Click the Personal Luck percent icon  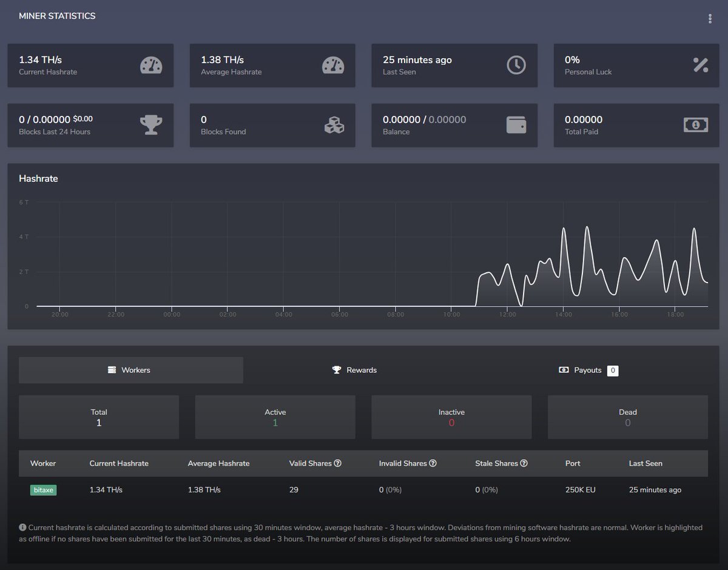[x=701, y=65]
